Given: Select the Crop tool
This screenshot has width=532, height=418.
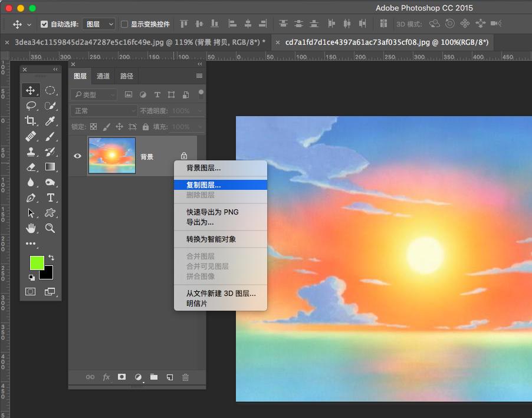Looking at the screenshot, I should (x=31, y=121).
